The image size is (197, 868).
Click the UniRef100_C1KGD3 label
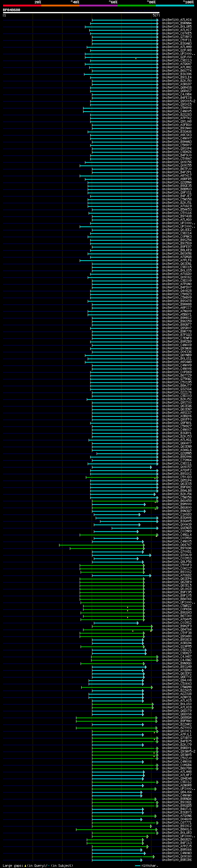[x=176, y=515]
